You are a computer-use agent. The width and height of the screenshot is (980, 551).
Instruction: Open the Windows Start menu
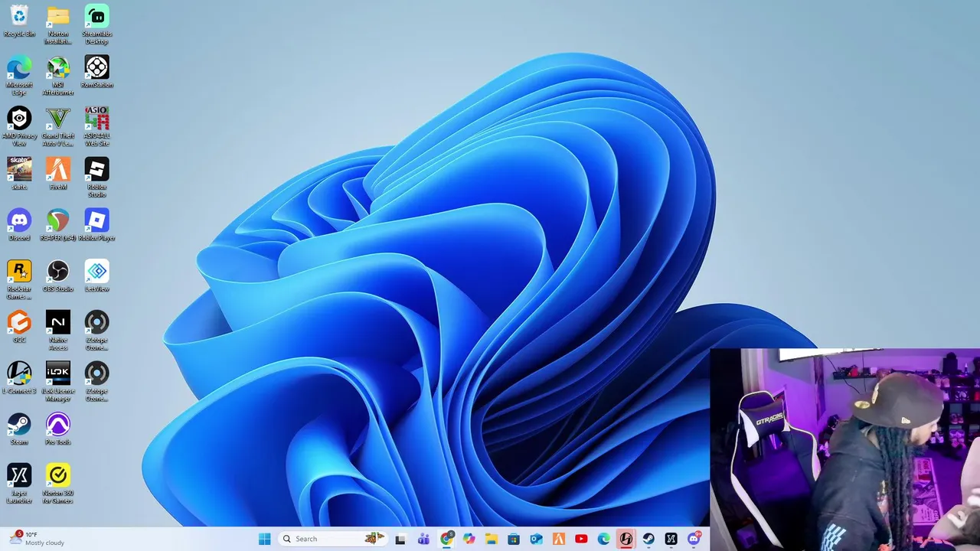(265, 539)
